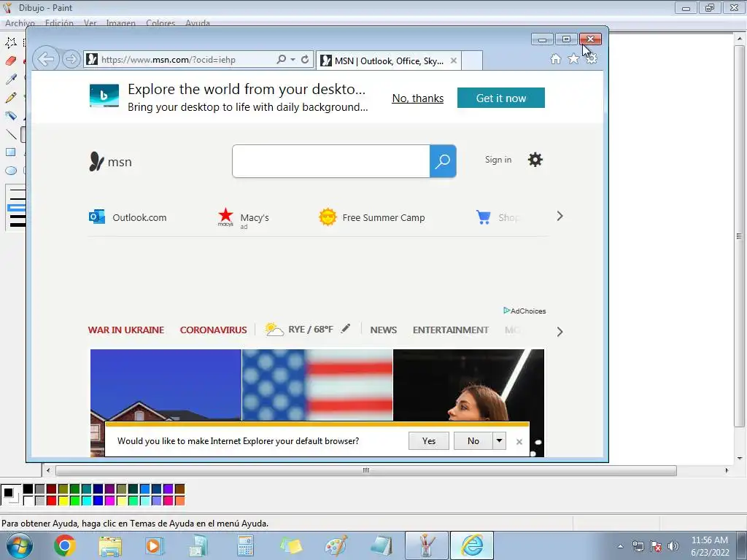Open Sticky Notes from the taskbar

[291, 545]
